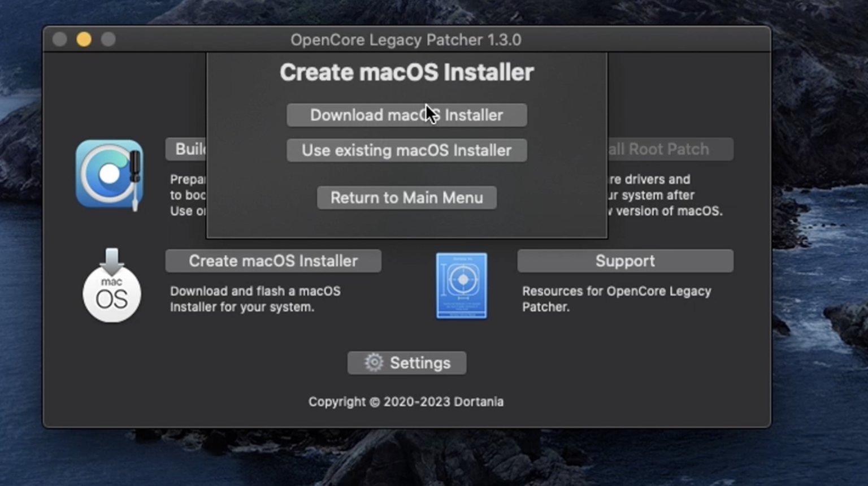Screen dimensions: 868x486
Task: Click the partially hidden Build button
Action: [x=186, y=149]
